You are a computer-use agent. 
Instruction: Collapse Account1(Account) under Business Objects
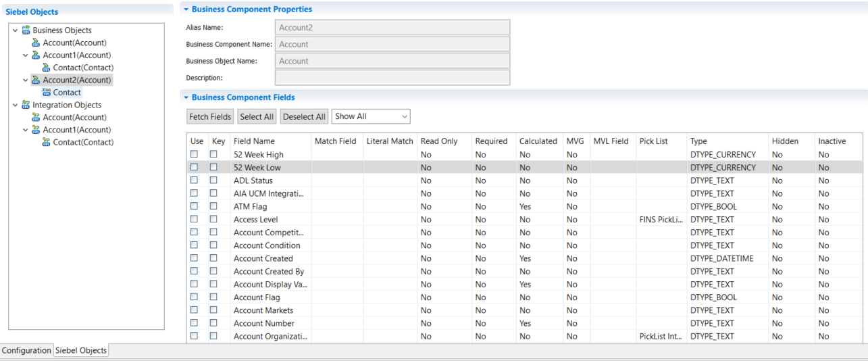tap(26, 55)
